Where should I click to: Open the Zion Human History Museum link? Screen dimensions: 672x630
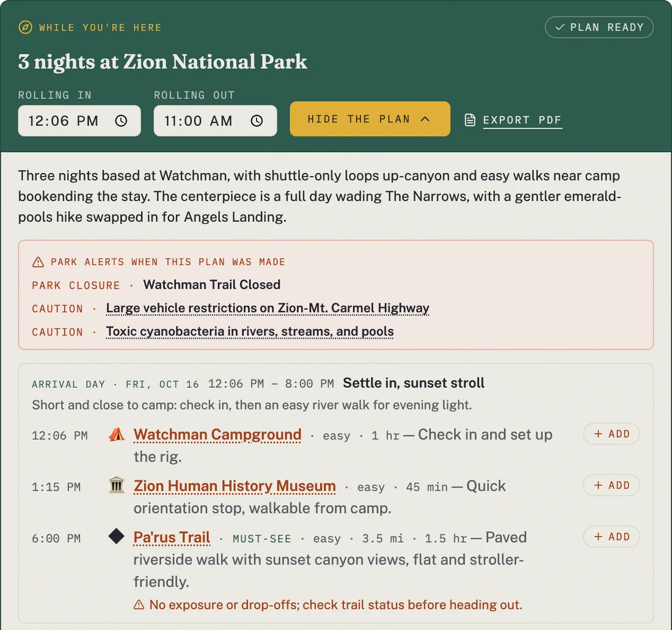235,486
